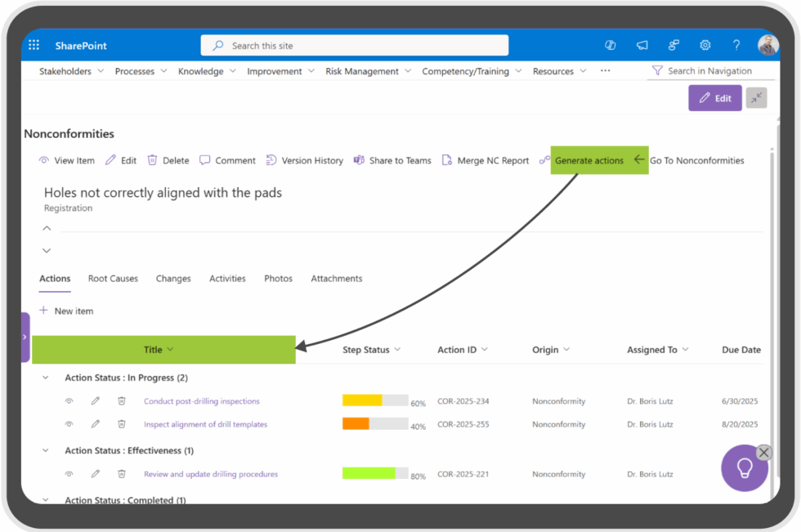Viewport: 801px width, 532px height.
Task: Open the eye preview for Review and update drilling procedures
Action: pos(69,474)
